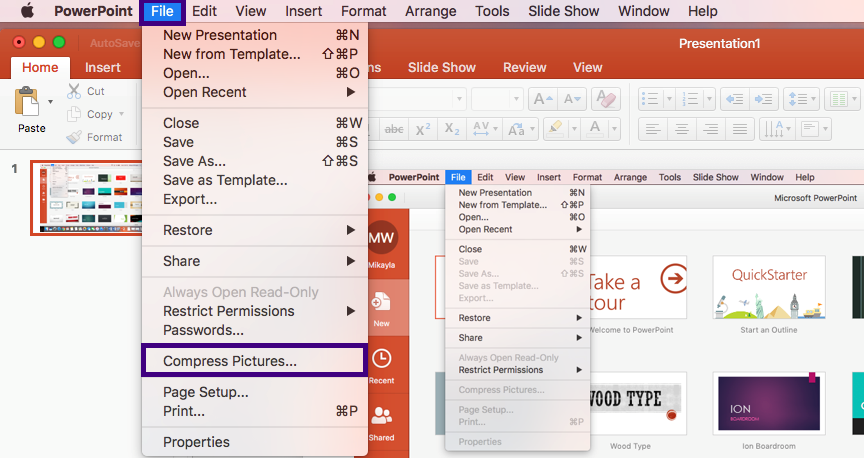Click the text highlight color marker

(555, 129)
